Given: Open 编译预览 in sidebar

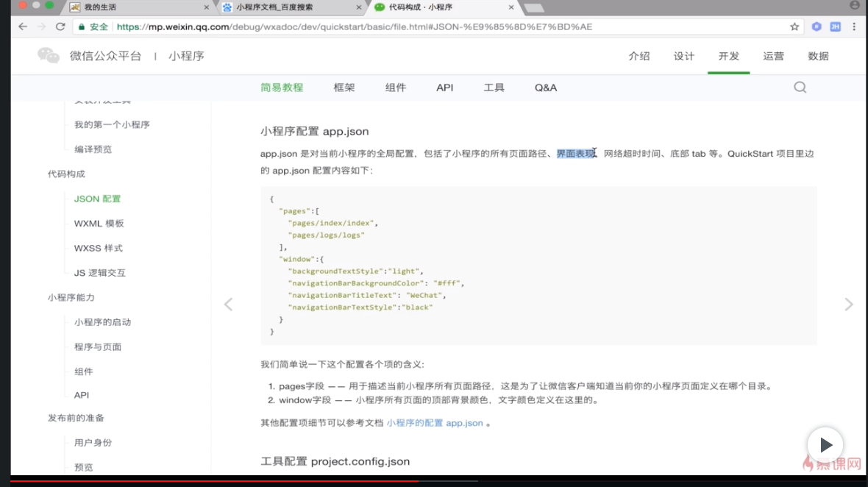Looking at the screenshot, I should 93,149.
